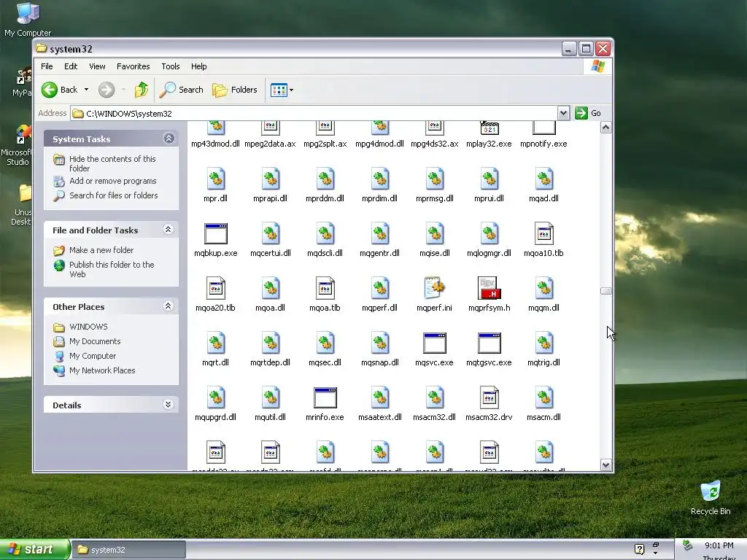Toggle the Folders pane
747x560 pixels.
(x=234, y=90)
